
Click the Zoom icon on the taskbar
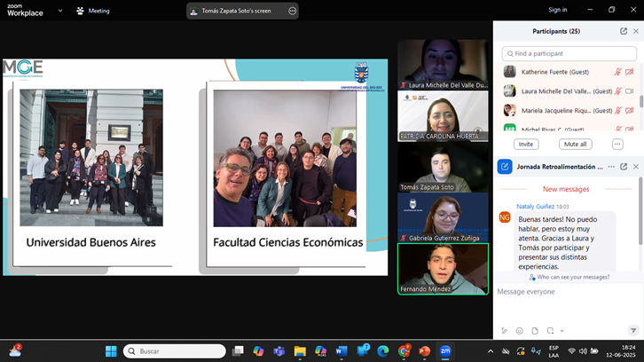tap(445, 351)
